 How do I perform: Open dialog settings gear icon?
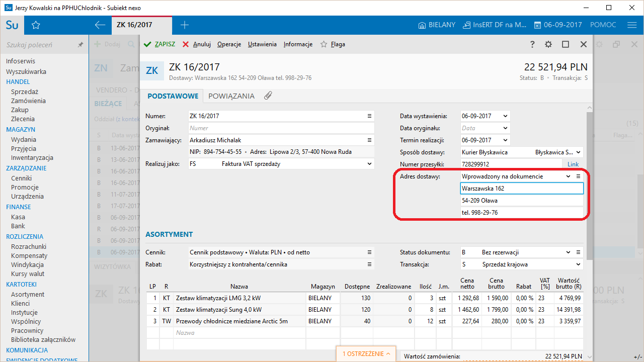(548, 44)
